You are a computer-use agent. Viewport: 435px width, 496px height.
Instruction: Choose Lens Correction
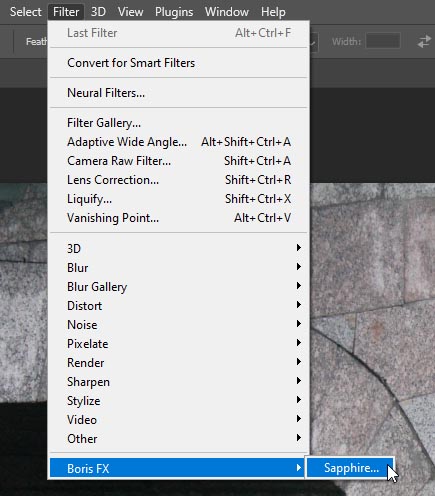(179, 180)
